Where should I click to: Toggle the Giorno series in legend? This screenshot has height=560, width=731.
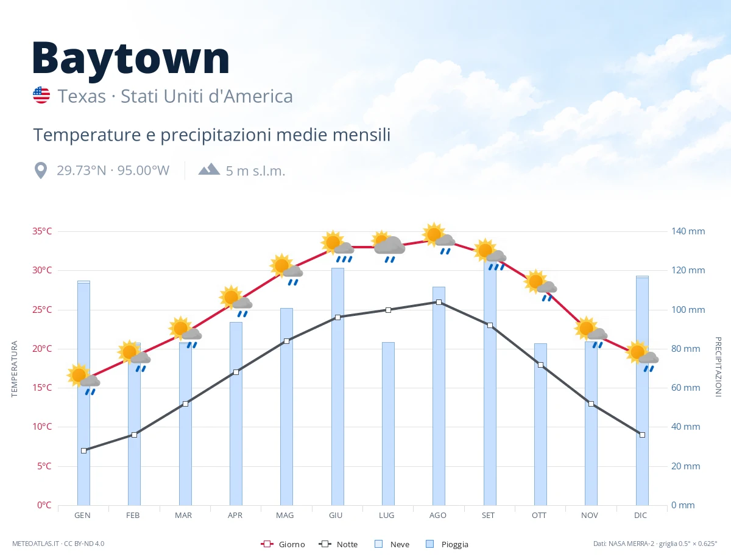point(283,544)
